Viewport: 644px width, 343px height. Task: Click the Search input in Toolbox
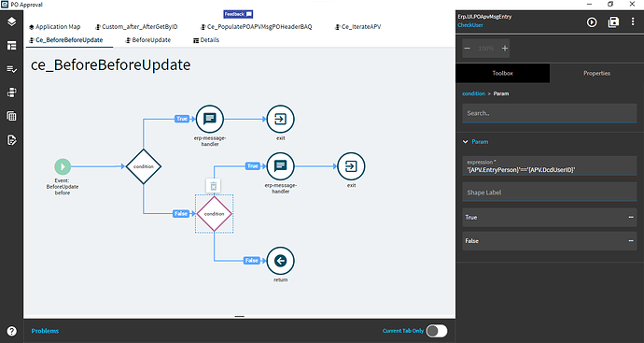click(x=550, y=113)
